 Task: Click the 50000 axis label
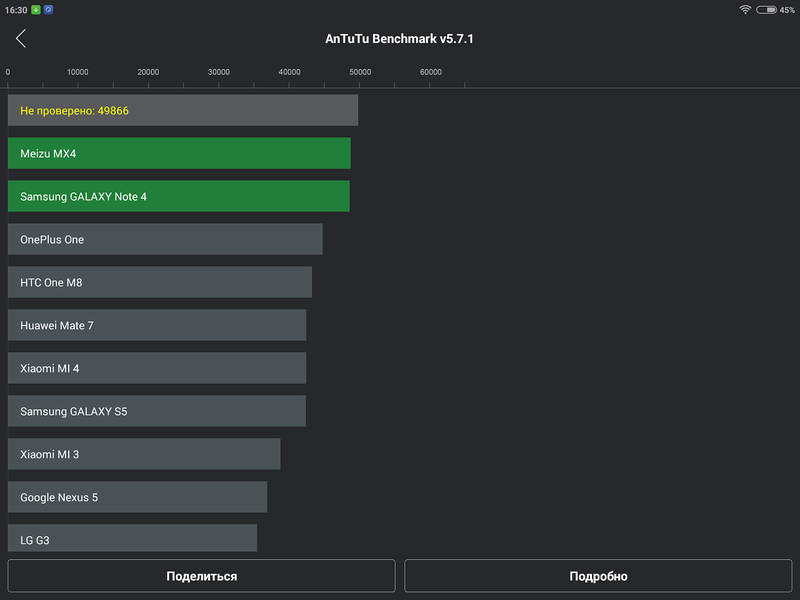pos(360,72)
